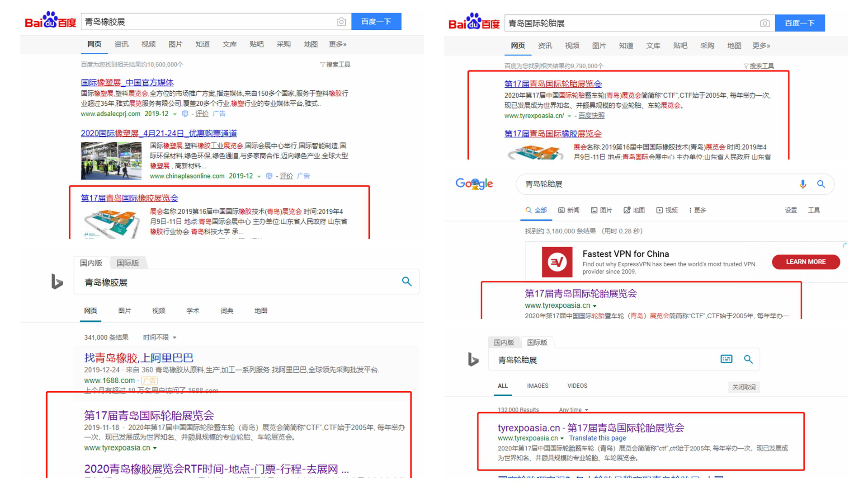Open 第17届青岛国际橡胶展览会 link in left Baidu results
The image size is (868, 488).
(x=129, y=198)
